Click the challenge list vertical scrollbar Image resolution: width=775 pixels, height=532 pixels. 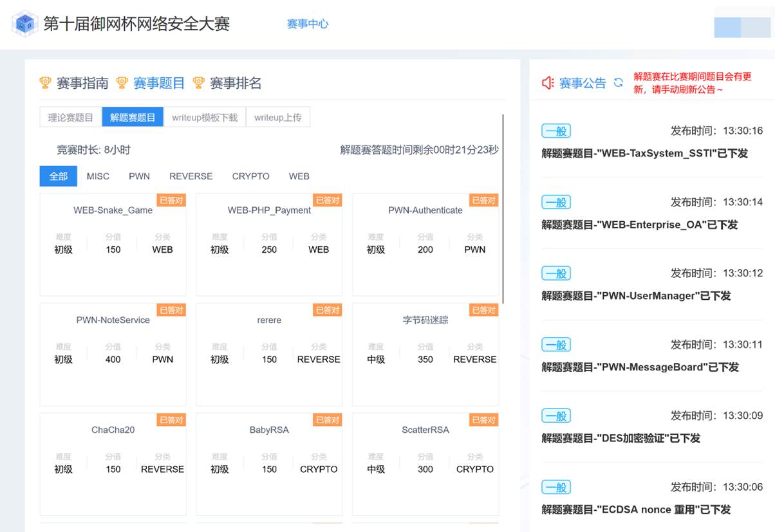(x=503, y=209)
